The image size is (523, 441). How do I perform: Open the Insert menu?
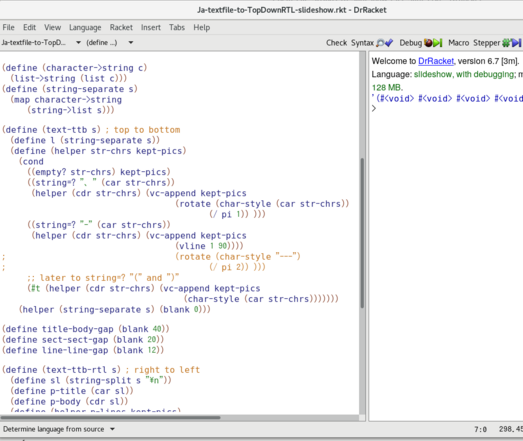click(151, 27)
